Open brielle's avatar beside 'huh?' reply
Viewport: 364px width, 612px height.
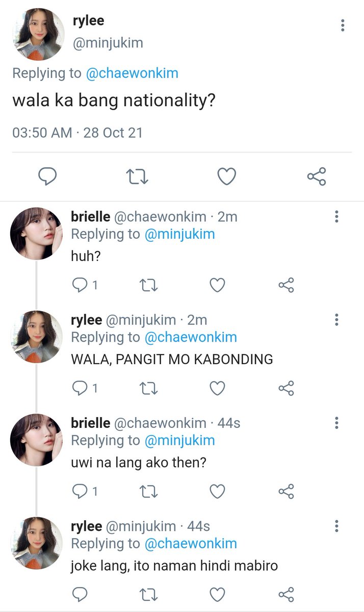click(36, 234)
